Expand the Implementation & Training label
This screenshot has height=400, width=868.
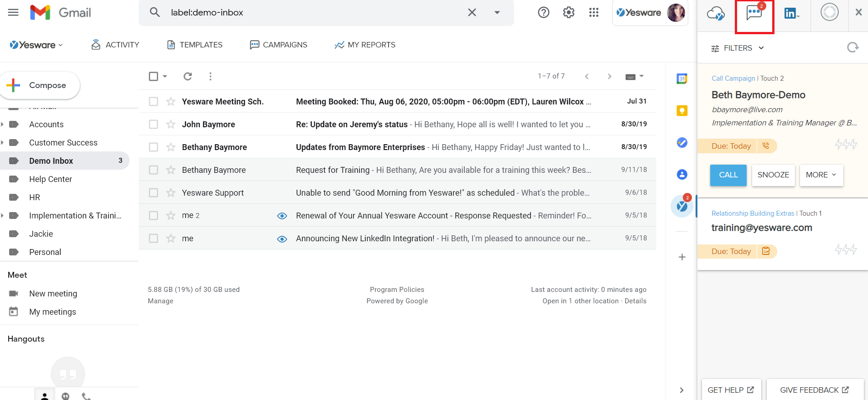(3, 215)
